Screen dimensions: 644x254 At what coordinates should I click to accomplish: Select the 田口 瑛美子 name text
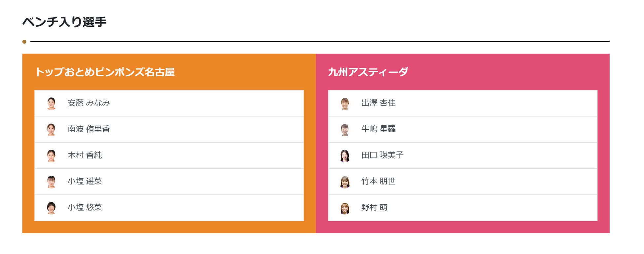(x=382, y=155)
